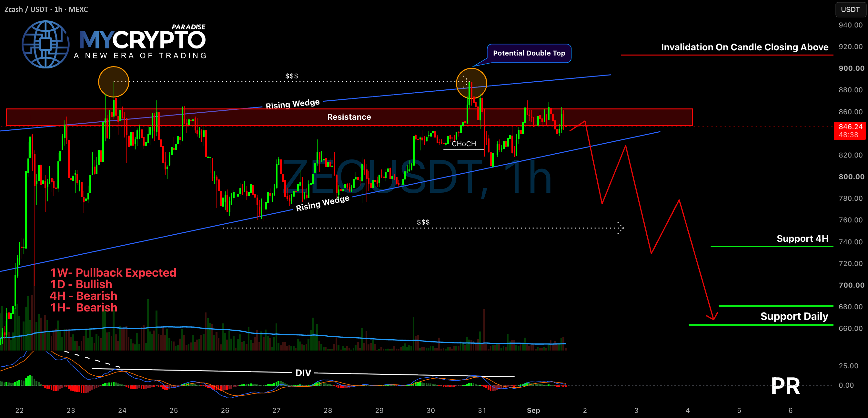The height and width of the screenshot is (418, 868).
Task: Select the 1D - Bullish note
Action: coord(81,284)
